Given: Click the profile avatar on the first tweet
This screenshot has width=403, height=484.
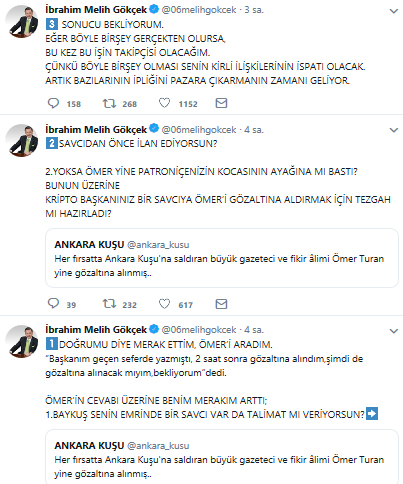Looking at the screenshot, I should coord(22,22).
